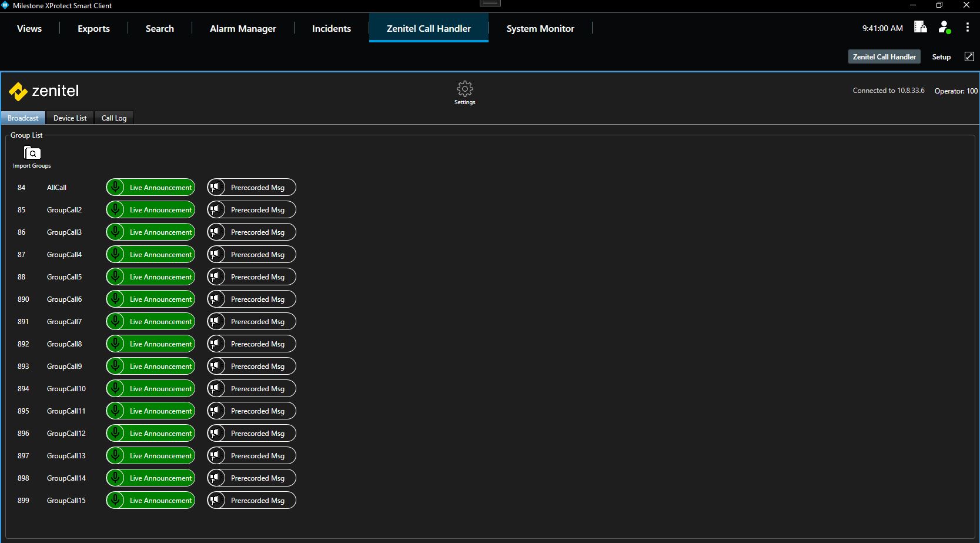
Task: Toggle Setup mode in the top right
Action: pyautogui.click(x=941, y=57)
